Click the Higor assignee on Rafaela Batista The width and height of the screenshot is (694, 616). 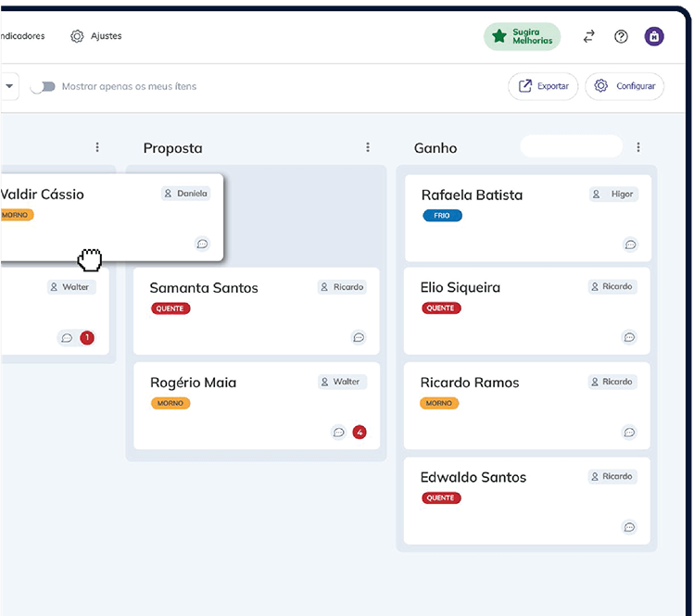tap(614, 195)
